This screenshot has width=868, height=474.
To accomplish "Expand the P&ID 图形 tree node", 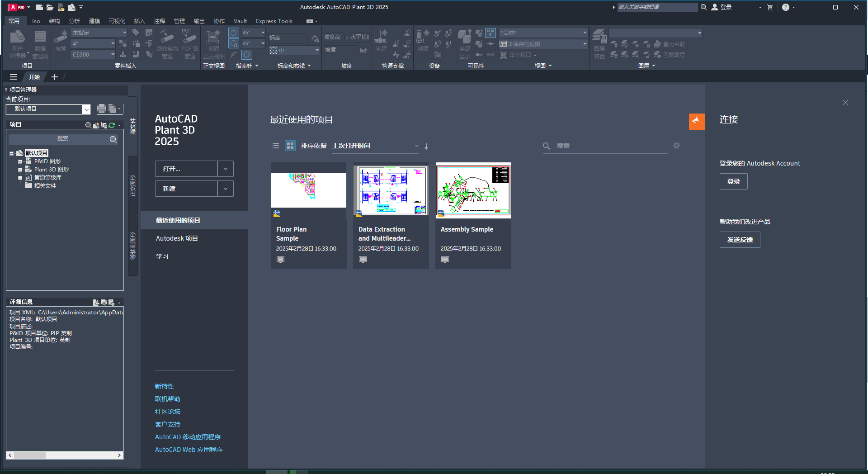I will click(20, 161).
